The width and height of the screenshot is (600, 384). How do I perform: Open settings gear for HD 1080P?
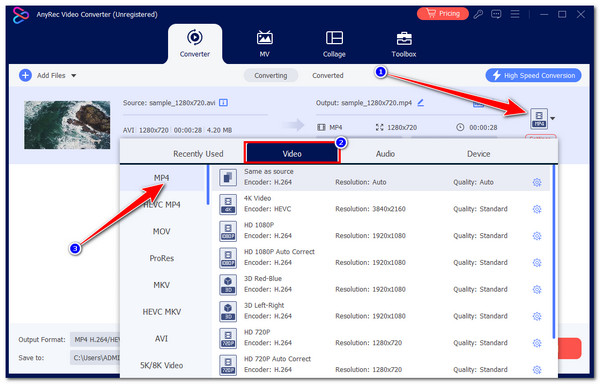tap(537, 236)
